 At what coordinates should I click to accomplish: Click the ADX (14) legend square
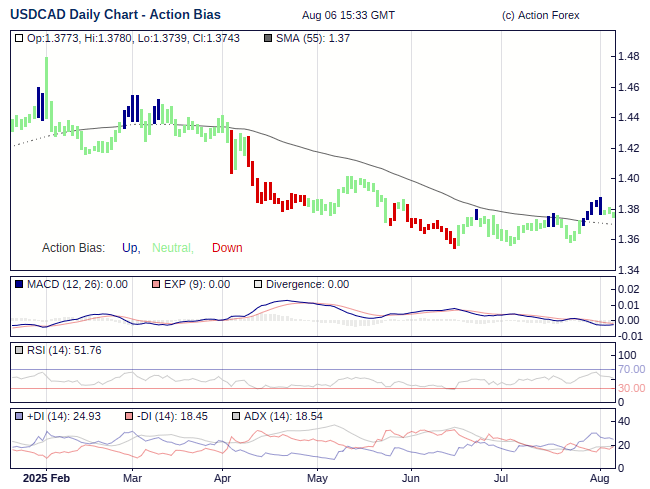236,416
